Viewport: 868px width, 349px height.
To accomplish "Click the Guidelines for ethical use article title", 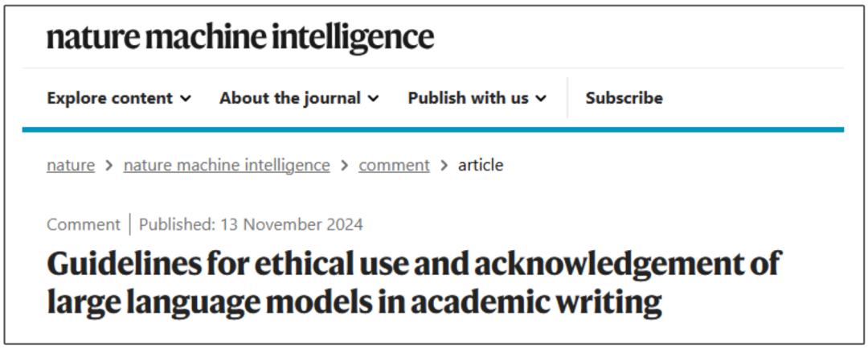I will [x=413, y=283].
